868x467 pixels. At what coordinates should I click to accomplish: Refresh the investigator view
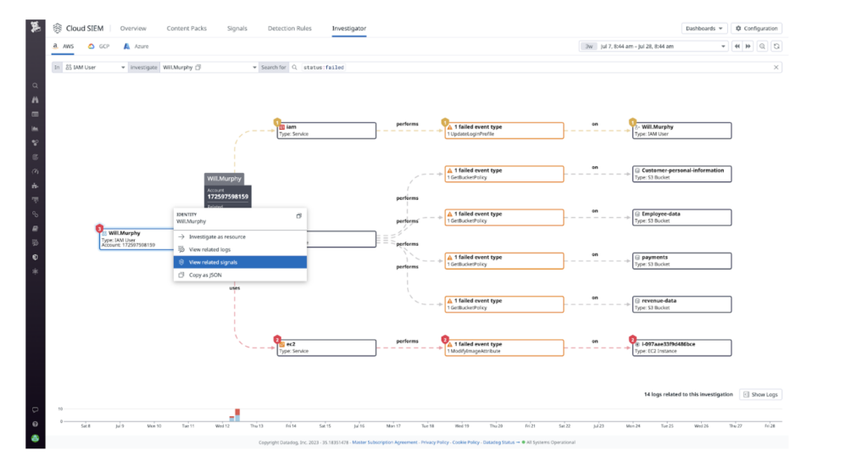click(776, 47)
